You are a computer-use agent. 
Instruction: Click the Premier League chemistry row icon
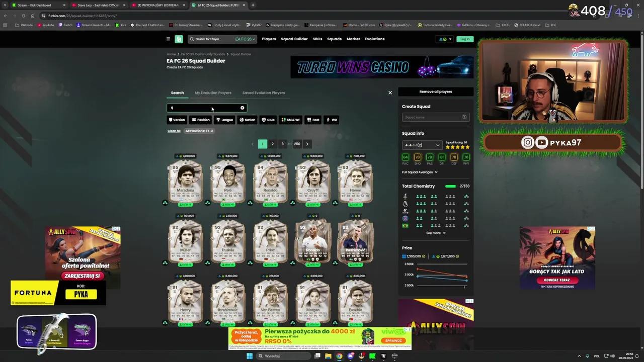coord(406,204)
